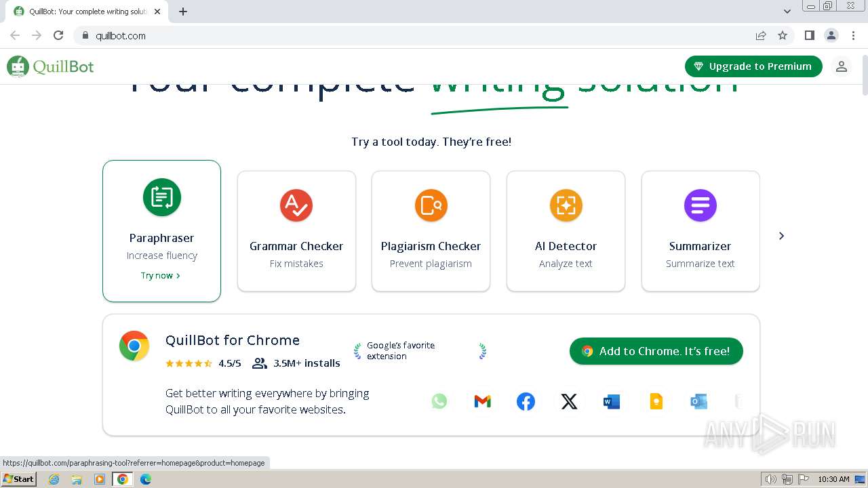Click the Google Keep icon
Image resolution: width=868 pixels, height=488 pixels.
tap(656, 402)
